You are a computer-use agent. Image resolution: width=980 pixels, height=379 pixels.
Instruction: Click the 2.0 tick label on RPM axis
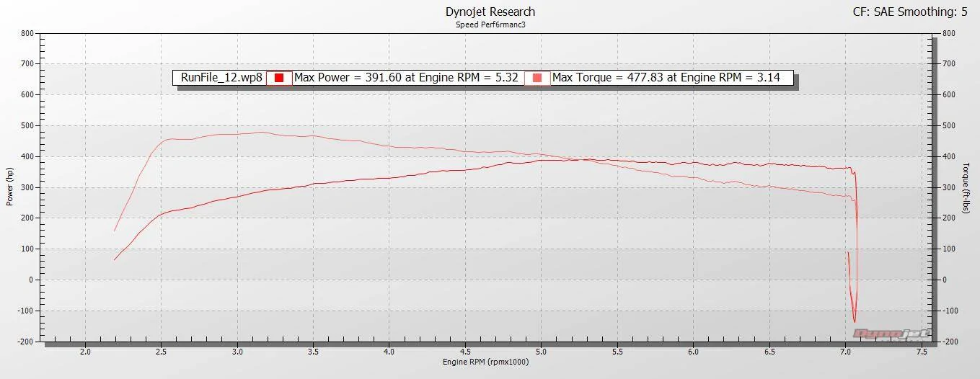(85, 352)
